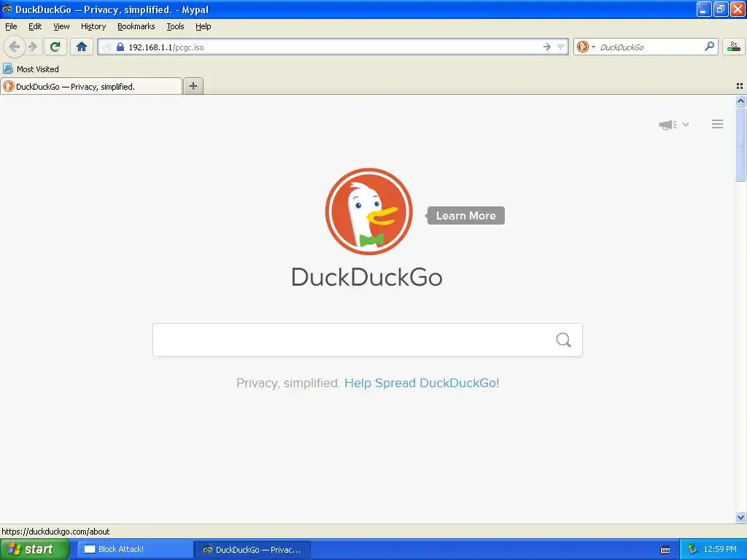Expand the chevron beside the megaphone
Viewport: 747px width, 560px height.
click(686, 124)
